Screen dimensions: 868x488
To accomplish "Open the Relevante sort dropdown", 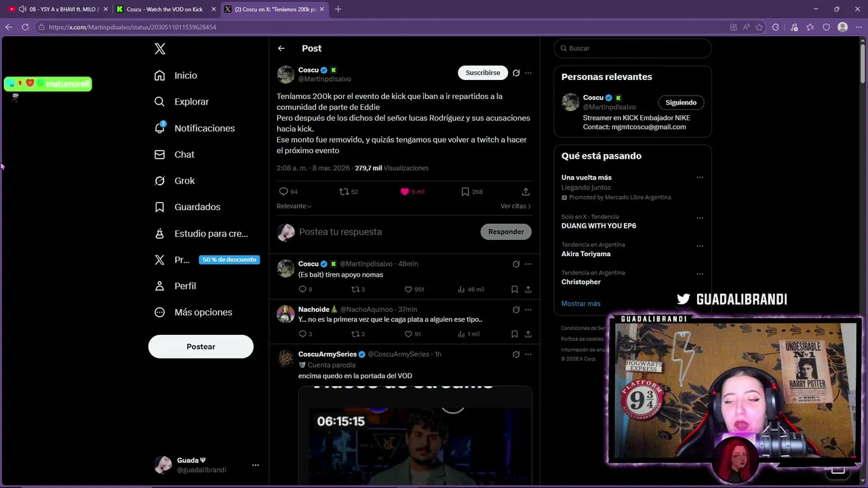I will click(294, 206).
